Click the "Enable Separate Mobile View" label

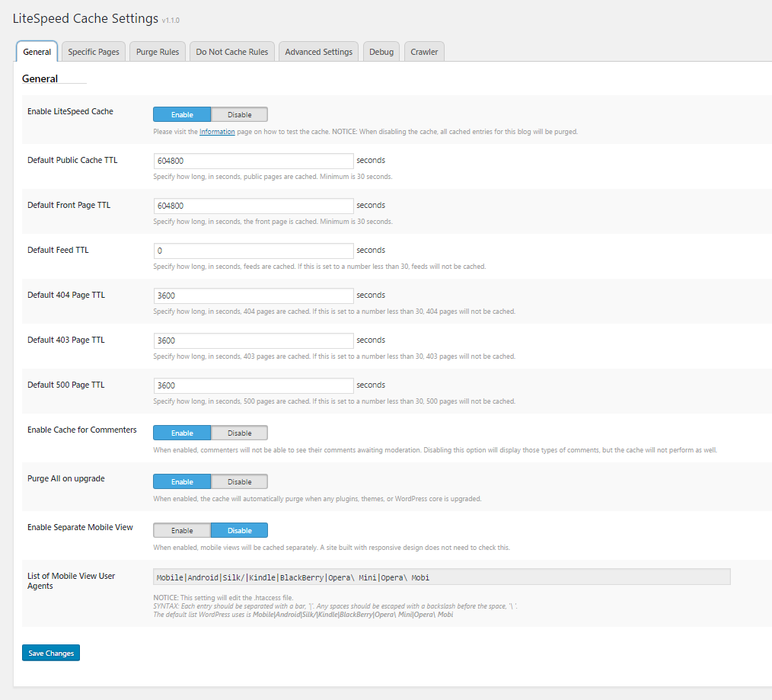(80, 527)
